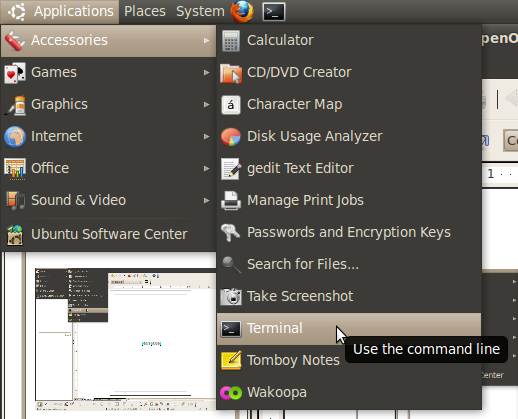Click the keys icon for Passwords and Encryption

pyautogui.click(x=230, y=232)
